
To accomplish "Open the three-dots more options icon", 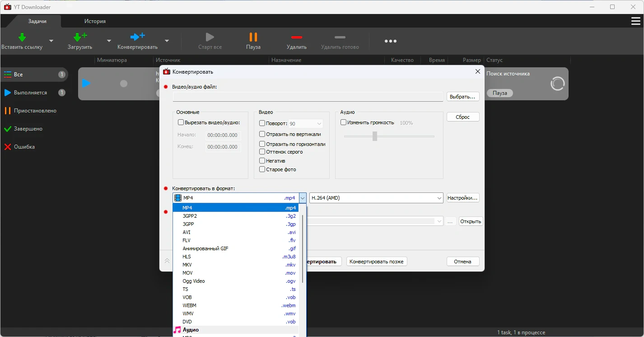I will click(390, 41).
